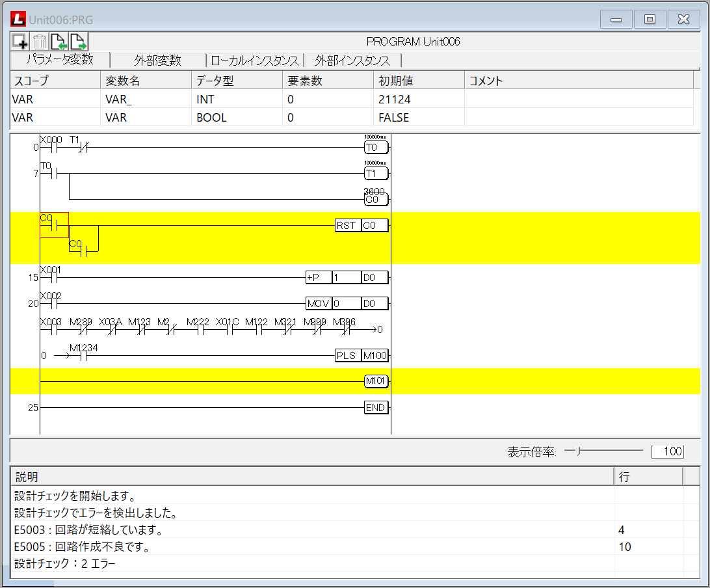Image resolution: width=710 pixels, height=588 pixels.
Task: Click the trash can delete variable icon
Action: point(40,42)
